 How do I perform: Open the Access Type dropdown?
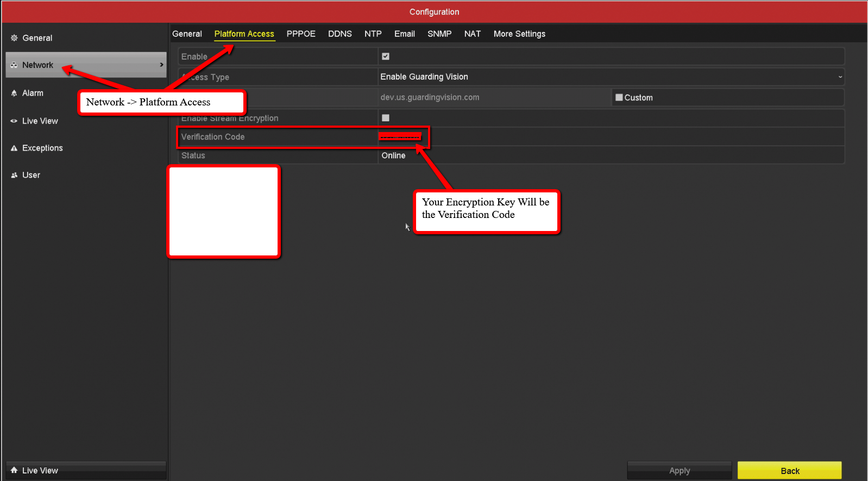coord(611,77)
